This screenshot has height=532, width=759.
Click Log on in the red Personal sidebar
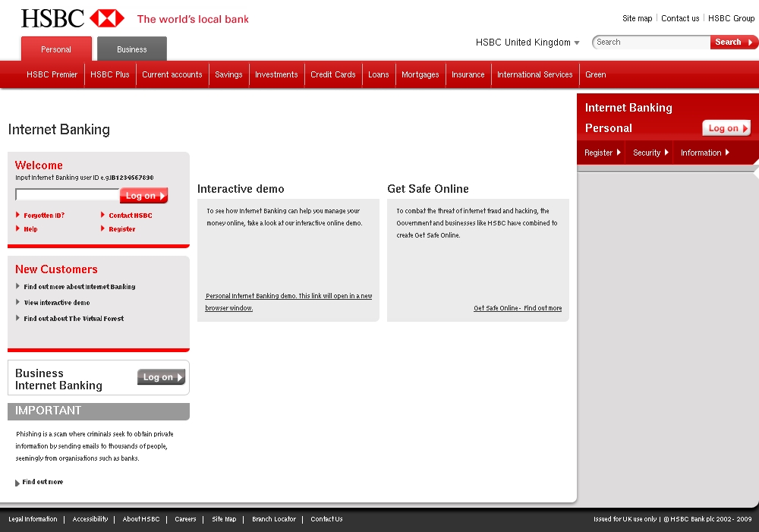tap(726, 128)
